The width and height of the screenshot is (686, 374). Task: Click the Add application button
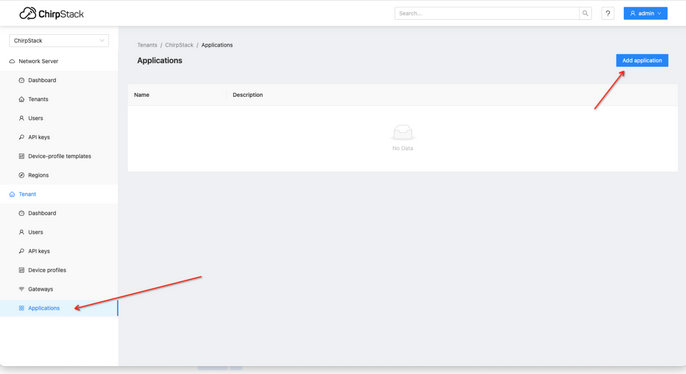tap(642, 60)
